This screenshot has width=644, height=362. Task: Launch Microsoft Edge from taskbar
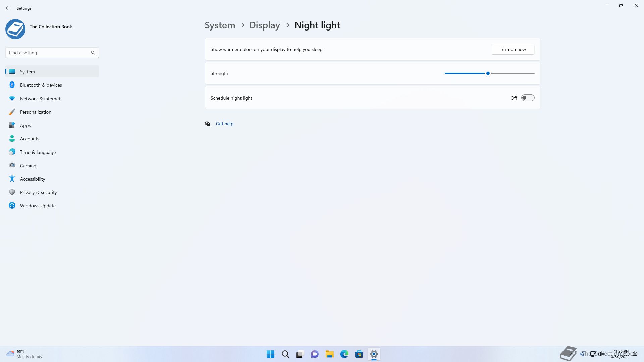pyautogui.click(x=344, y=354)
